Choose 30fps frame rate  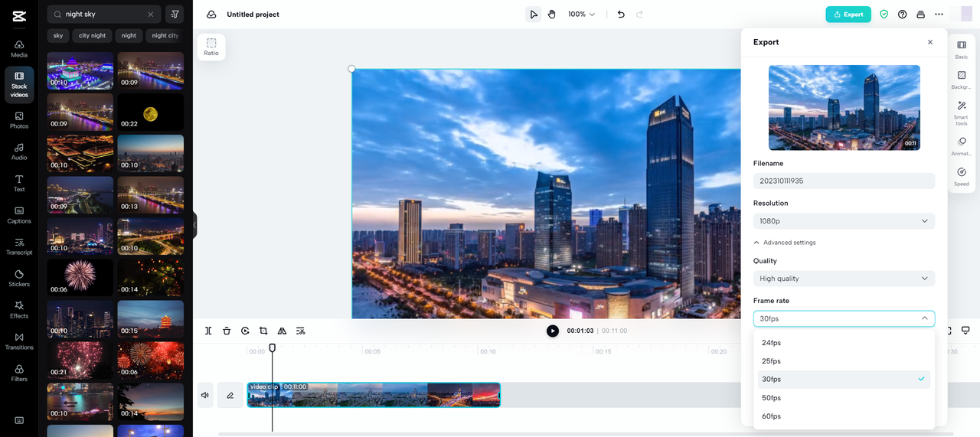pyautogui.click(x=844, y=380)
